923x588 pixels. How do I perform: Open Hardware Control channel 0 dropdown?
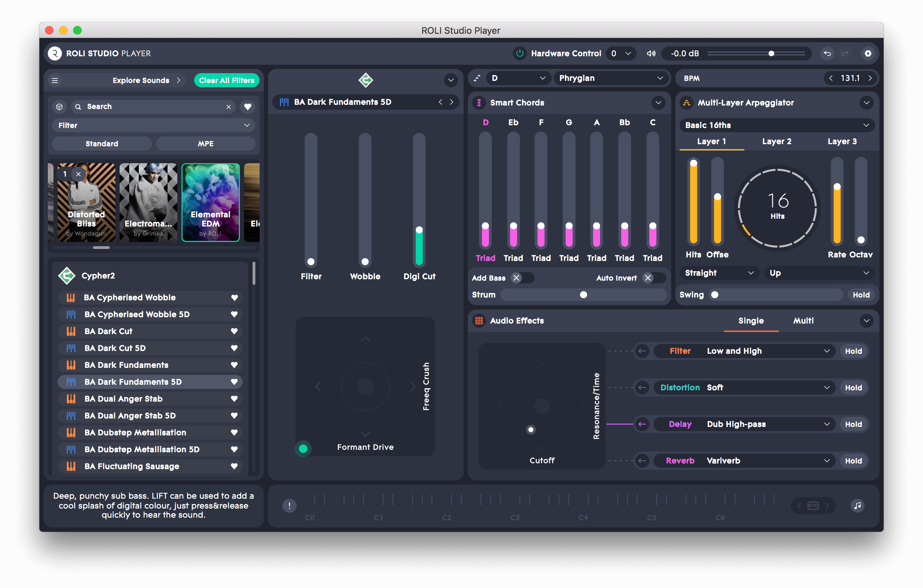(621, 53)
